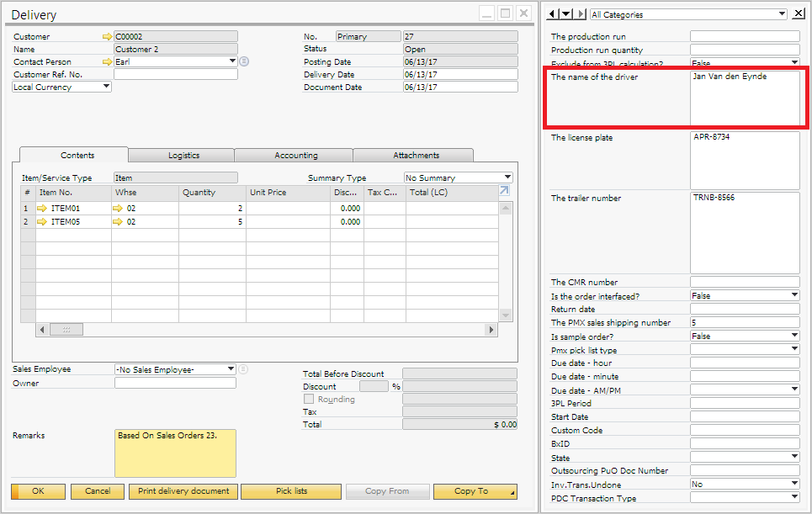Open the Local Currency dropdown
812x514 pixels.
(106, 87)
